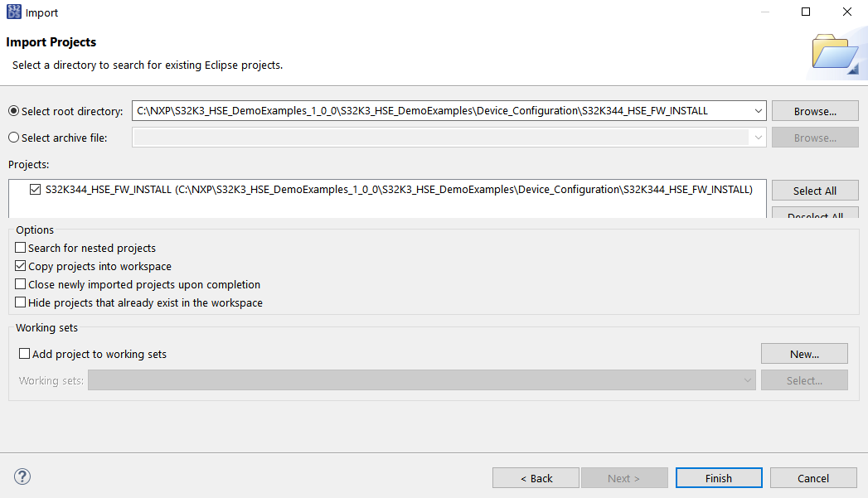The image size is (868, 498).
Task: Click the Finish button
Action: tap(718, 478)
